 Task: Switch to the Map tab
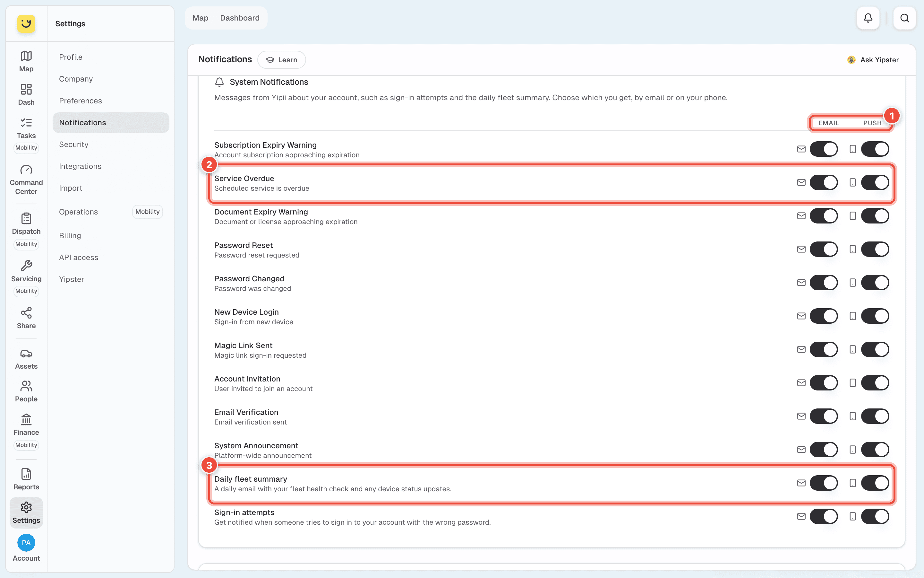click(x=200, y=18)
